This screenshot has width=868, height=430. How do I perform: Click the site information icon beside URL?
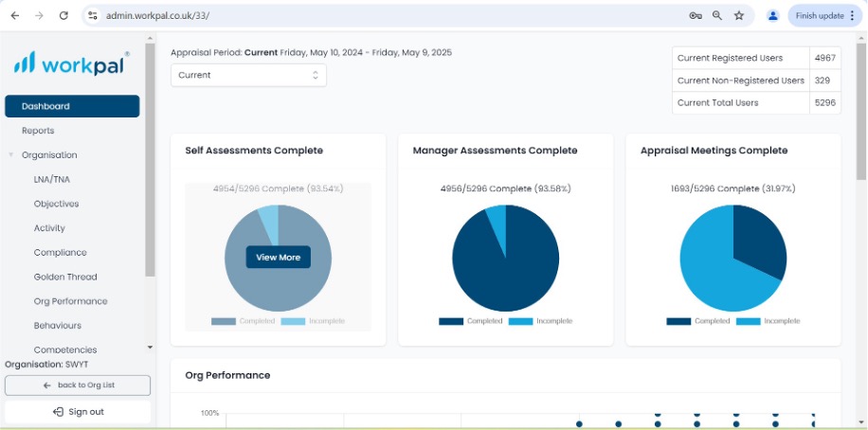(93, 15)
